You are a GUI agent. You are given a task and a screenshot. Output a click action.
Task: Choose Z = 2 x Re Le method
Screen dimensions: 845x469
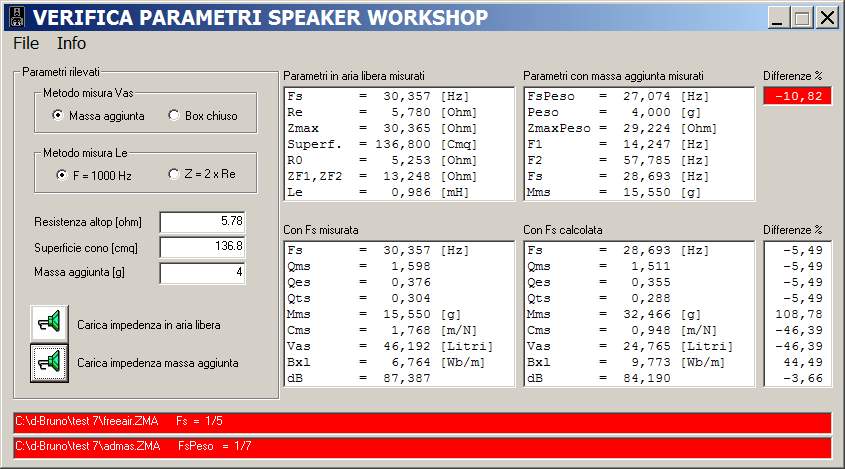click(202, 174)
